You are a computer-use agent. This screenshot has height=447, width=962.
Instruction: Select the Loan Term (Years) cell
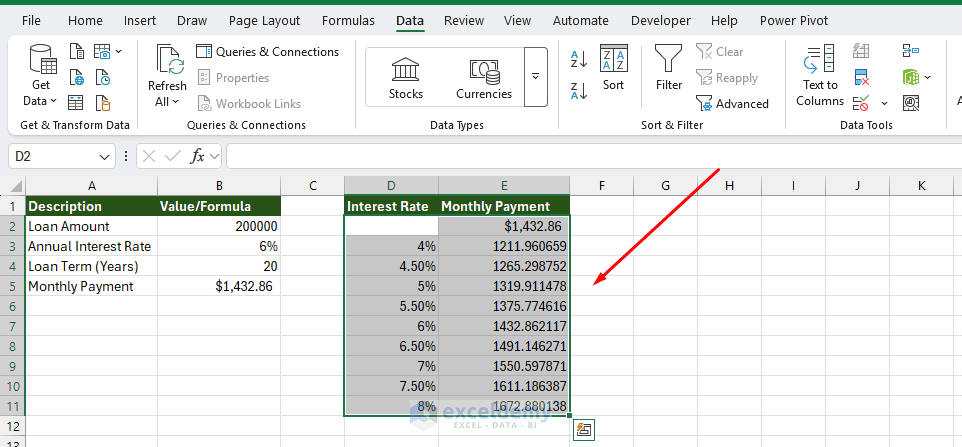coord(91,267)
